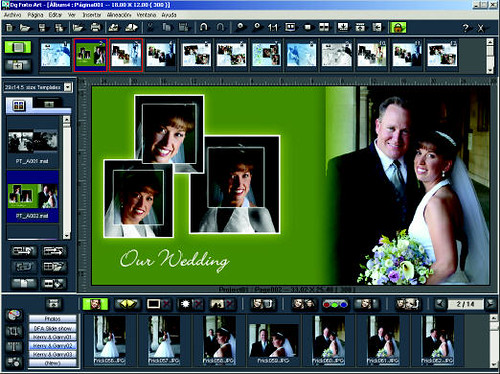This screenshot has height=374, width=500.
Task: Click the zoom out magnifier icon next to 1:1
Action: pyautogui.click(x=257, y=27)
